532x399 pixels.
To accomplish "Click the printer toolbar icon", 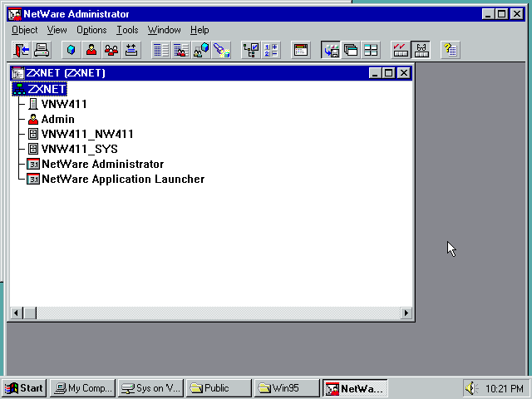I will [42, 50].
